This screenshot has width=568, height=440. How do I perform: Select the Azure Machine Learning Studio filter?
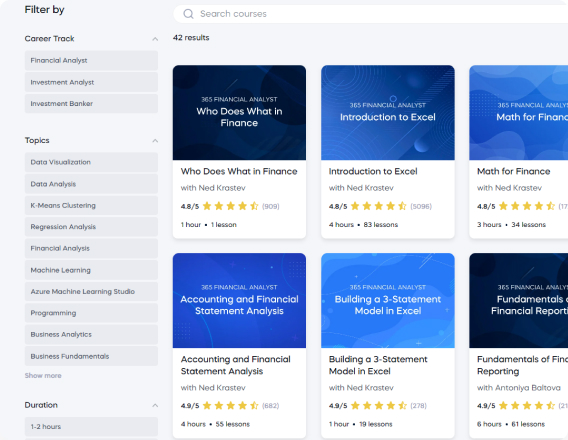coord(91,292)
